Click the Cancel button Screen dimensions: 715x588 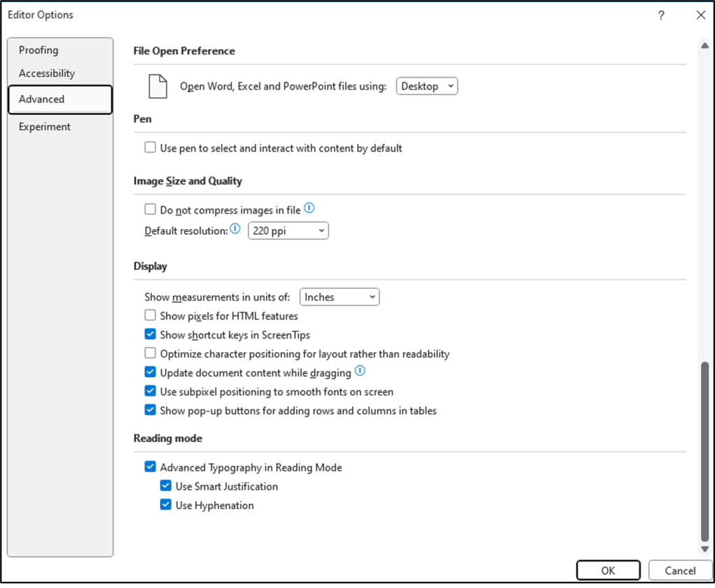679,571
